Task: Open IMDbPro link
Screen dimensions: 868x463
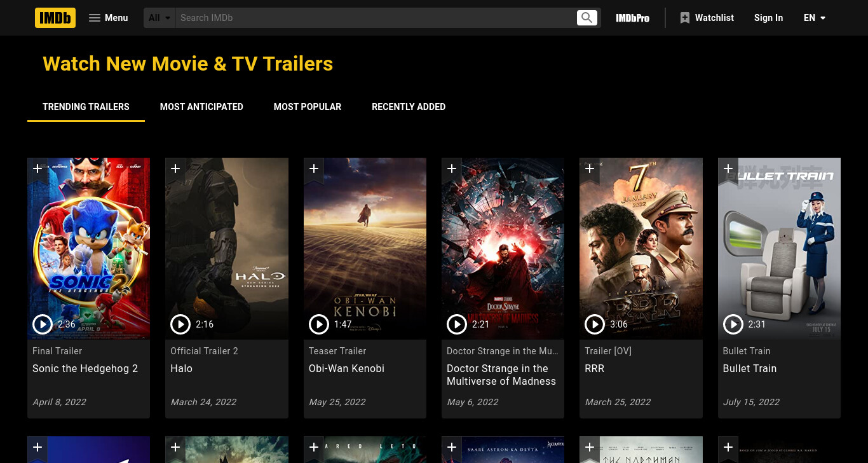Action: coord(632,18)
